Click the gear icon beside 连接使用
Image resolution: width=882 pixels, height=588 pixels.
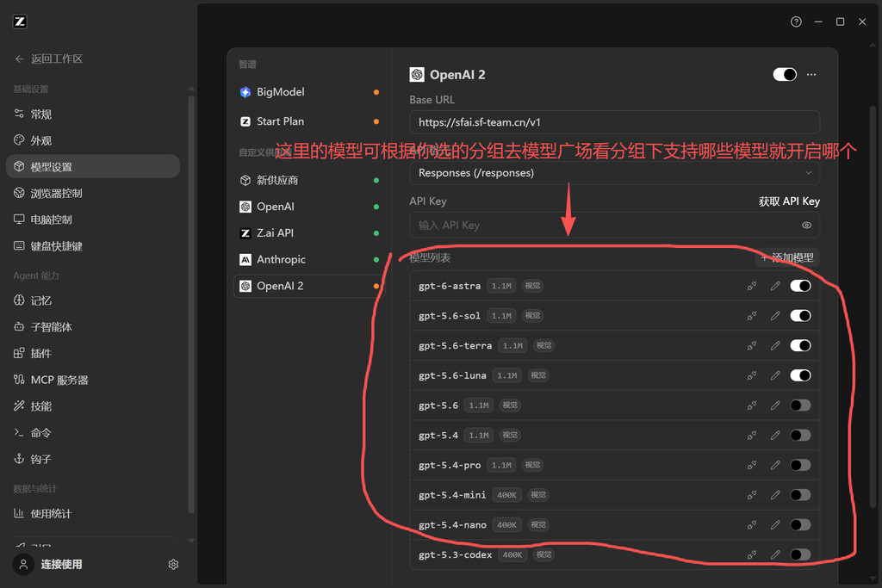[x=173, y=565]
